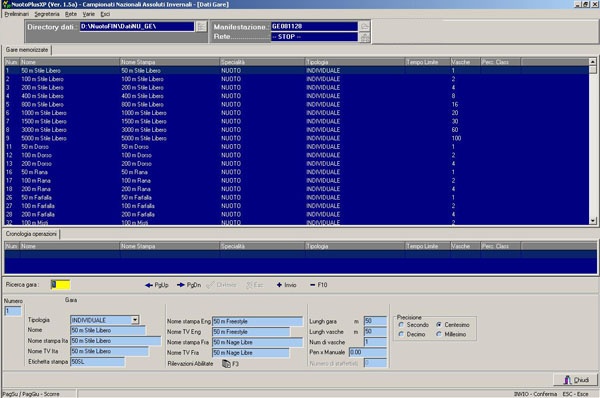This screenshot has height=398, width=600.
Task: Switch to the Cronologia operazioni tab
Action: [x=31, y=234]
